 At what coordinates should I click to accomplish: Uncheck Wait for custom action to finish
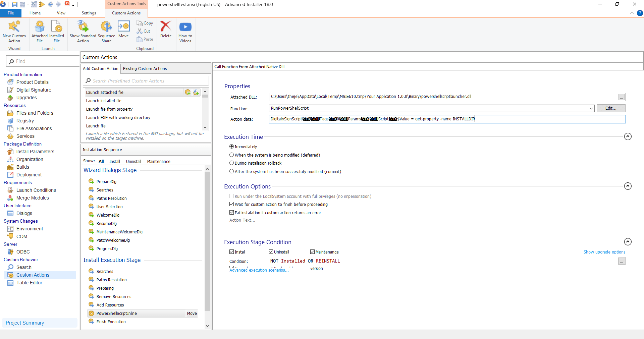[x=231, y=204]
